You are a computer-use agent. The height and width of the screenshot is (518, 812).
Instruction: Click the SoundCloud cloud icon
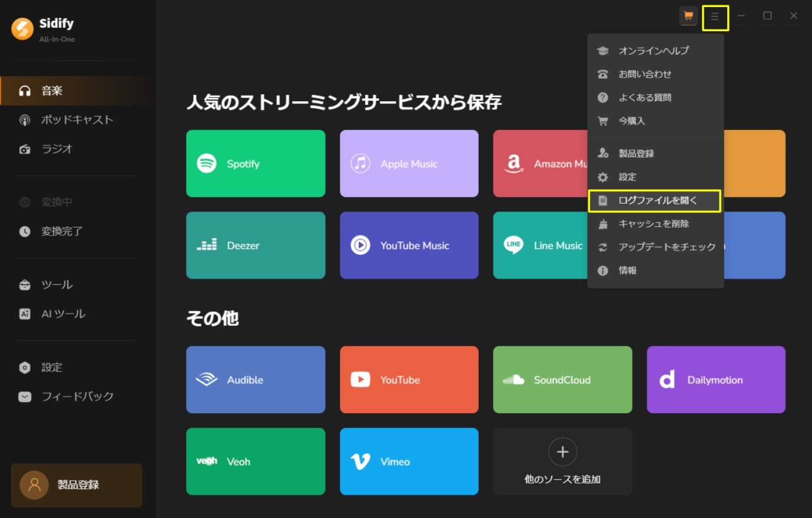coord(513,380)
